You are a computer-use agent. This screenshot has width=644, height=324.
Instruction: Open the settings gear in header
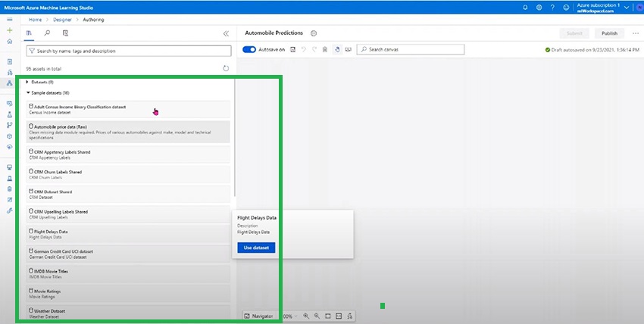pos(539,8)
